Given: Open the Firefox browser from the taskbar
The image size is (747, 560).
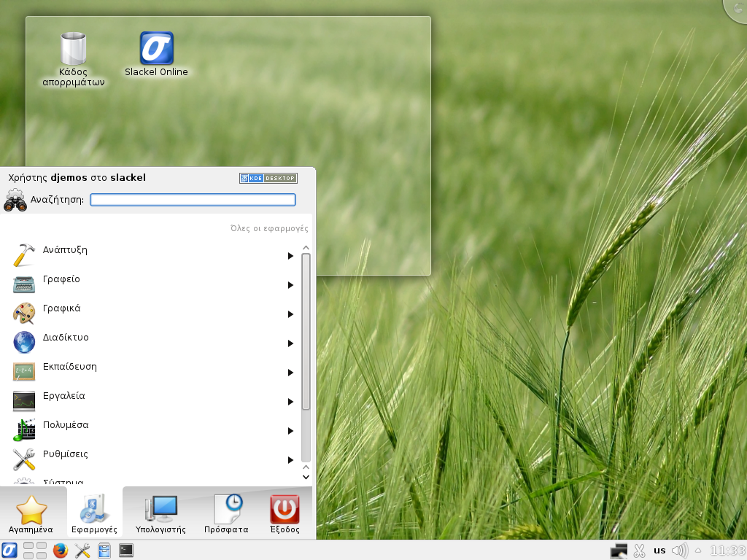Looking at the screenshot, I should coord(61,551).
